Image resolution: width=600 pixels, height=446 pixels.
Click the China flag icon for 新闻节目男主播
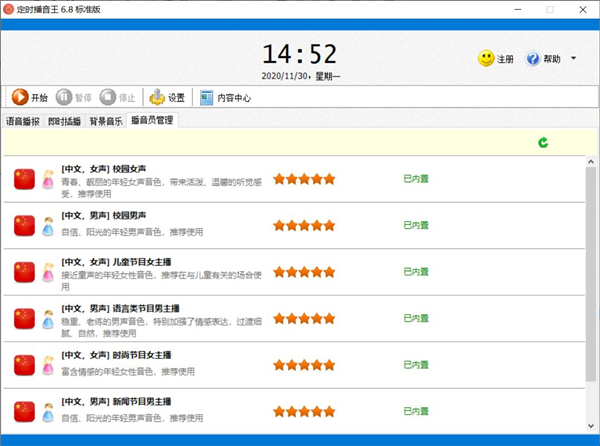pos(24,412)
